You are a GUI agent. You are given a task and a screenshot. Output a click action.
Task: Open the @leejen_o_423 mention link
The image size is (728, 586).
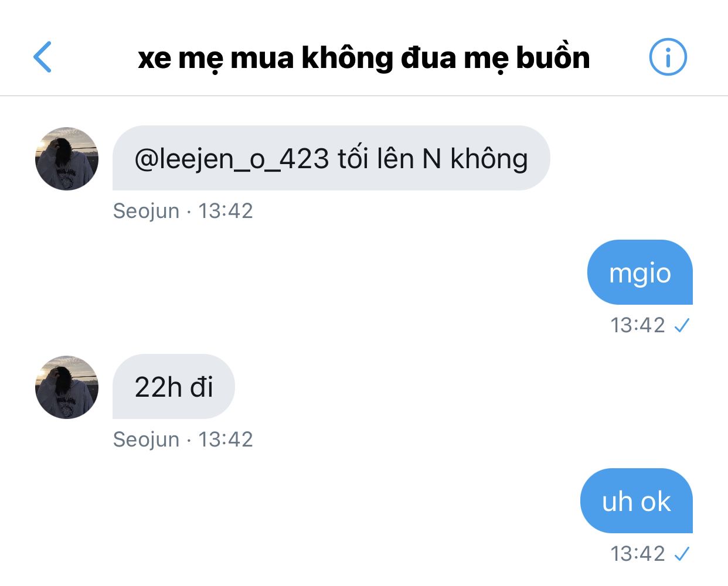pos(232,159)
